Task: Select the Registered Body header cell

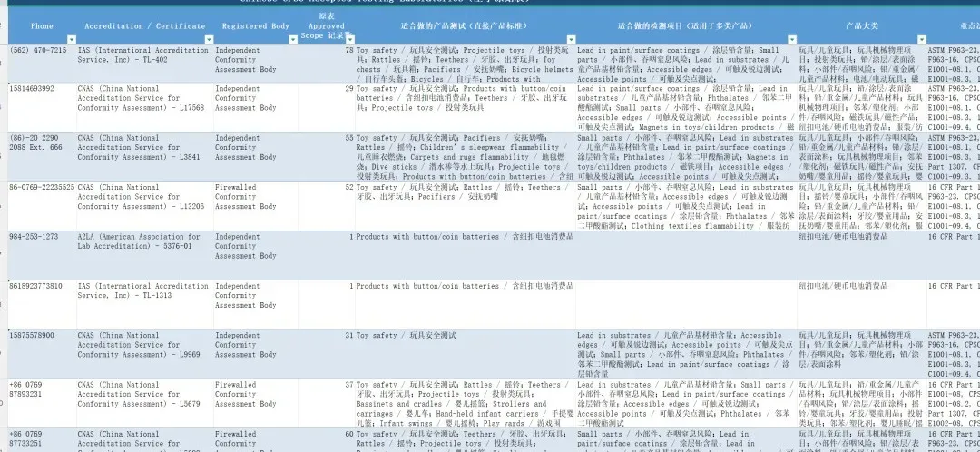Action: click(x=256, y=25)
